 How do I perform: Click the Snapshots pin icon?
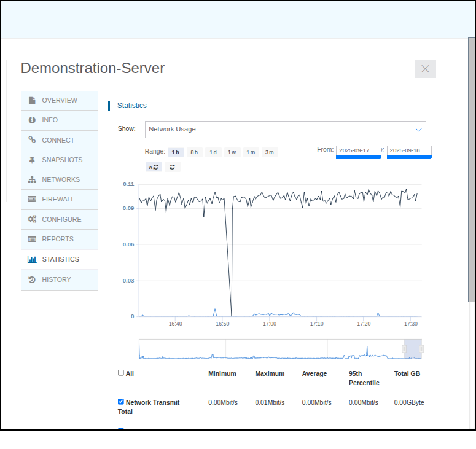tap(32, 160)
